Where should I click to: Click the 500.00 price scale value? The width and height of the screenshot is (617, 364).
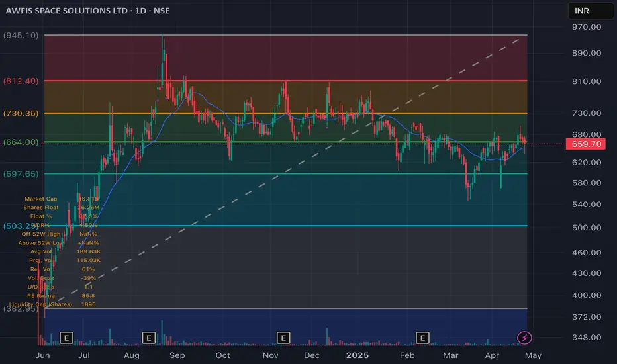pyautogui.click(x=587, y=228)
